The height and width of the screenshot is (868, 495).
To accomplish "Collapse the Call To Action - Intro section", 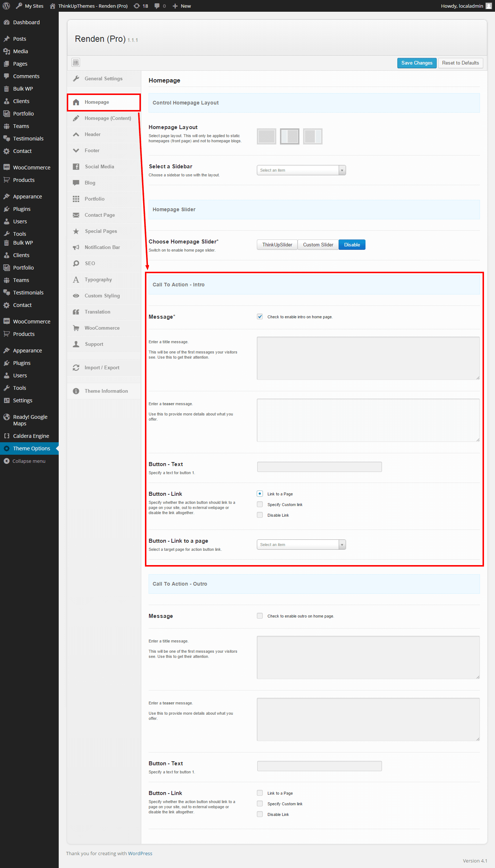I will [314, 285].
